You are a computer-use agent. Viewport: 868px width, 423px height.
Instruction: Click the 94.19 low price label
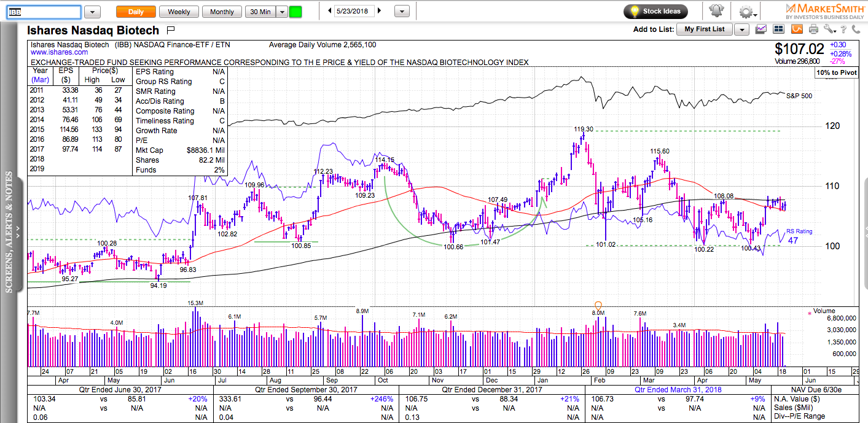coord(158,285)
